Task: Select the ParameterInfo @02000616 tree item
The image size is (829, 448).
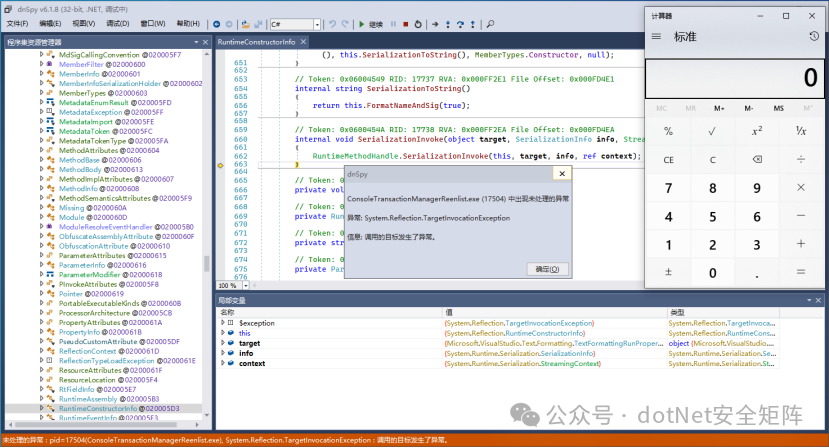Action: point(103,265)
